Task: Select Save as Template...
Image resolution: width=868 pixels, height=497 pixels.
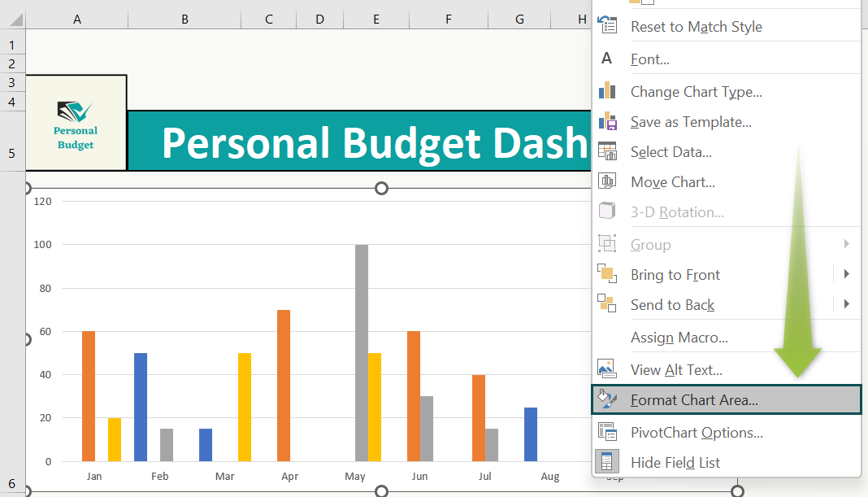Action: 691,122
